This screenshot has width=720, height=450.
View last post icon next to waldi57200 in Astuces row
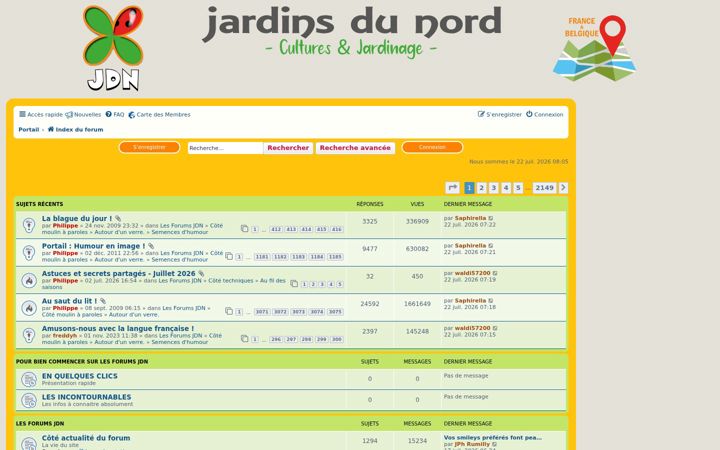495,273
